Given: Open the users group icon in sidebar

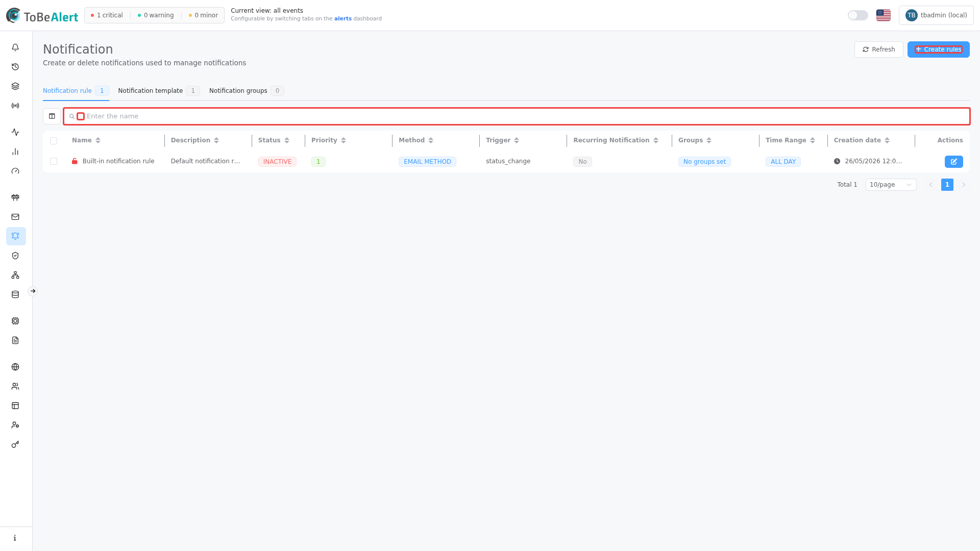Looking at the screenshot, I should (x=15, y=386).
